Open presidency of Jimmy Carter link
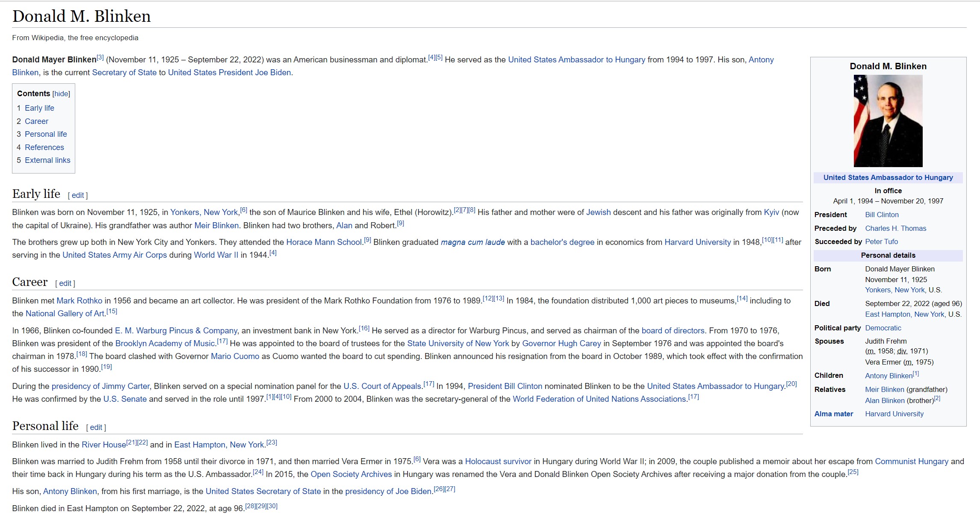980x518 pixels. point(100,386)
